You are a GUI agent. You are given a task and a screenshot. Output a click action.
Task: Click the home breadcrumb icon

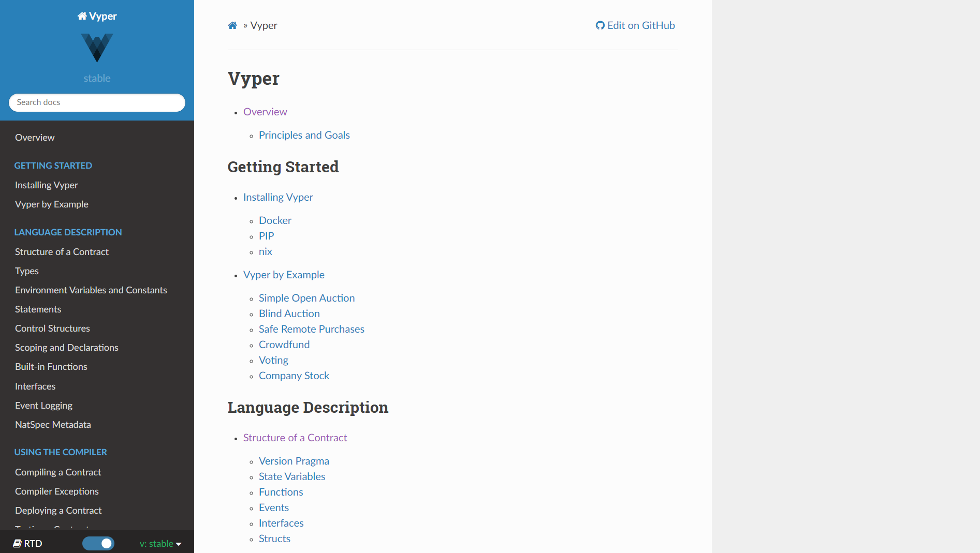point(232,25)
